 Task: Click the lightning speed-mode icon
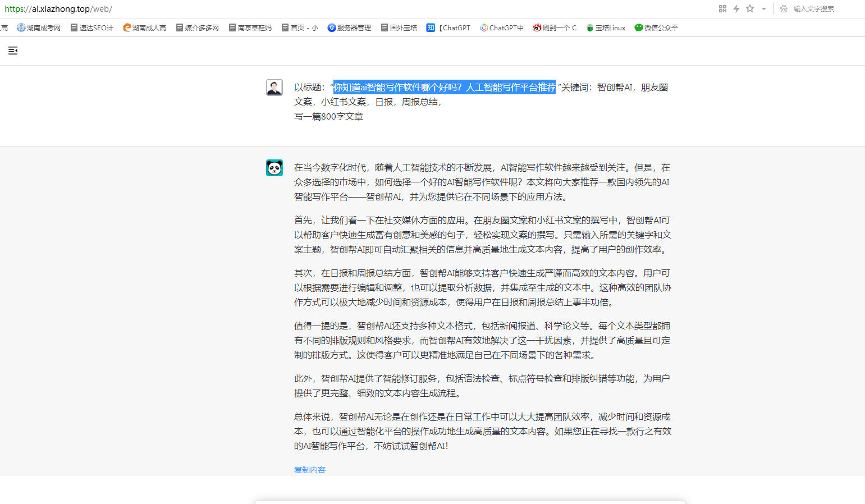tap(736, 8)
